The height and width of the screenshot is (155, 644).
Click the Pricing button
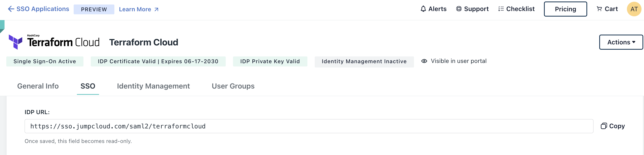[x=565, y=9]
